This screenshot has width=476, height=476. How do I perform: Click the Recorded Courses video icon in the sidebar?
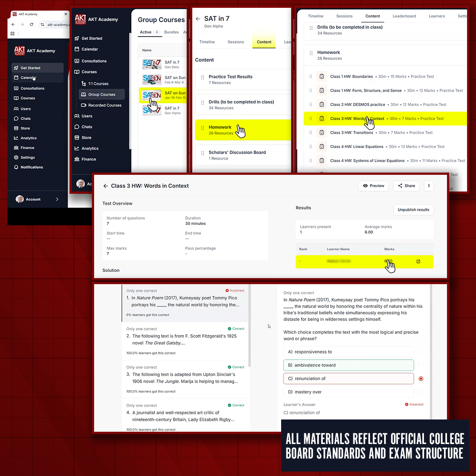[x=84, y=105]
